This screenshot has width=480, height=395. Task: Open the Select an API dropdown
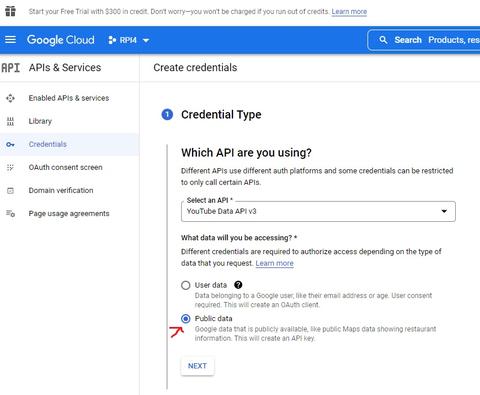click(x=318, y=211)
